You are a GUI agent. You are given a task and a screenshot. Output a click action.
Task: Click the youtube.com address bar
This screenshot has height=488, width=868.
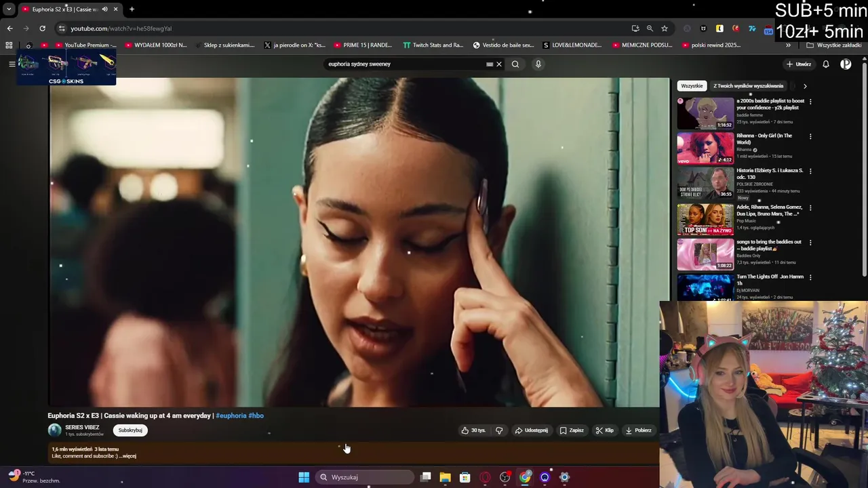coord(339,28)
